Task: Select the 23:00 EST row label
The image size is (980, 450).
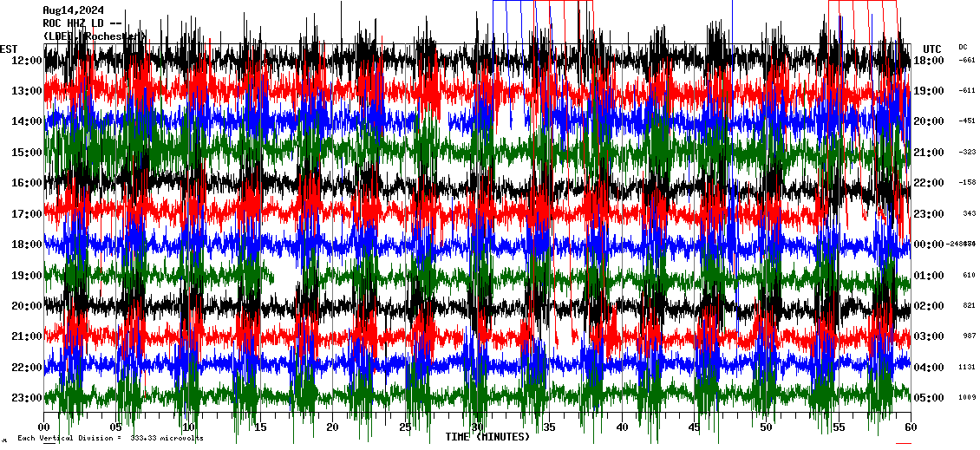Action: point(26,398)
